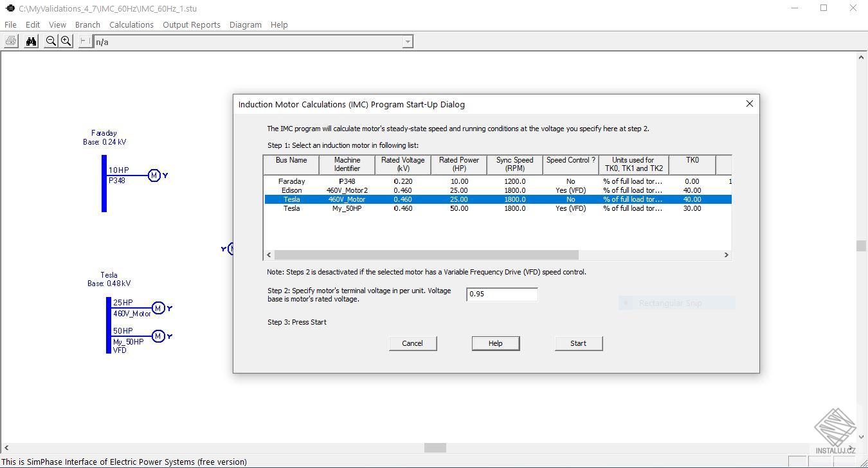Open the Edit menu
The image size is (868, 468).
pyautogui.click(x=33, y=24)
